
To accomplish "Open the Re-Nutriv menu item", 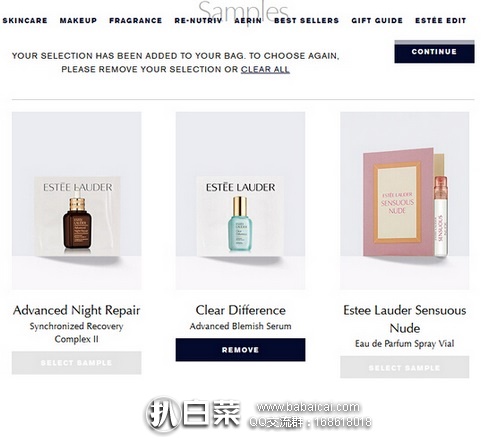I will coord(198,21).
